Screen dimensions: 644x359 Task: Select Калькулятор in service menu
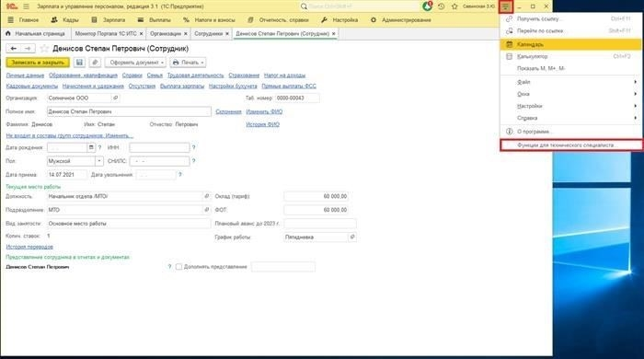click(x=571, y=56)
